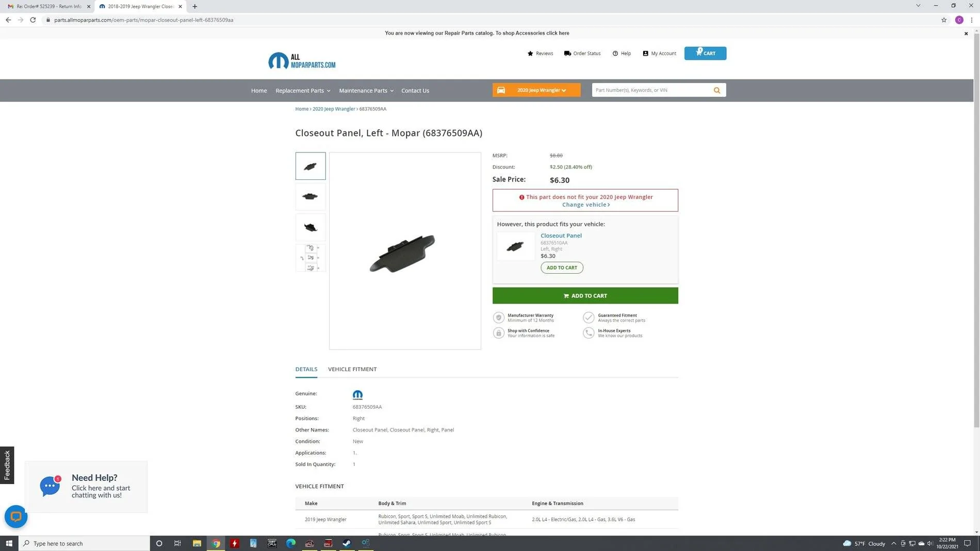The width and height of the screenshot is (980, 551).
Task: Expand the Replacement Parts menu
Action: pyautogui.click(x=303, y=90)
